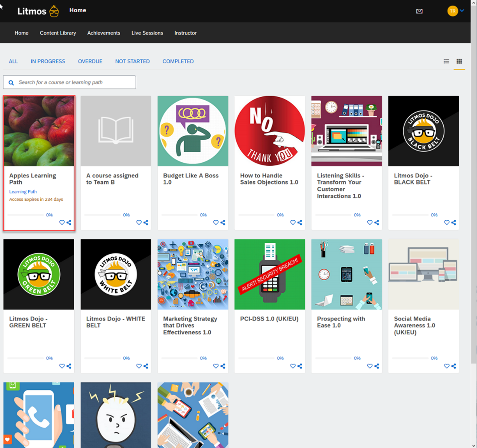The width and height of the screenshot is (477, 448).
Task: Click Budget Like A Boss progress bar
Action: tap(179, 215)
